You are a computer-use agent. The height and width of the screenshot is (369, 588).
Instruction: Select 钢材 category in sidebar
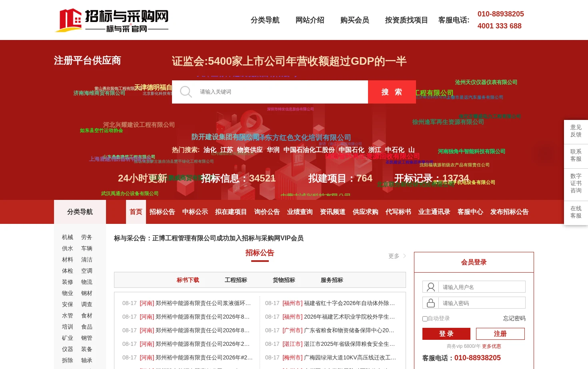pyautogui.click(x=87, y=293)
